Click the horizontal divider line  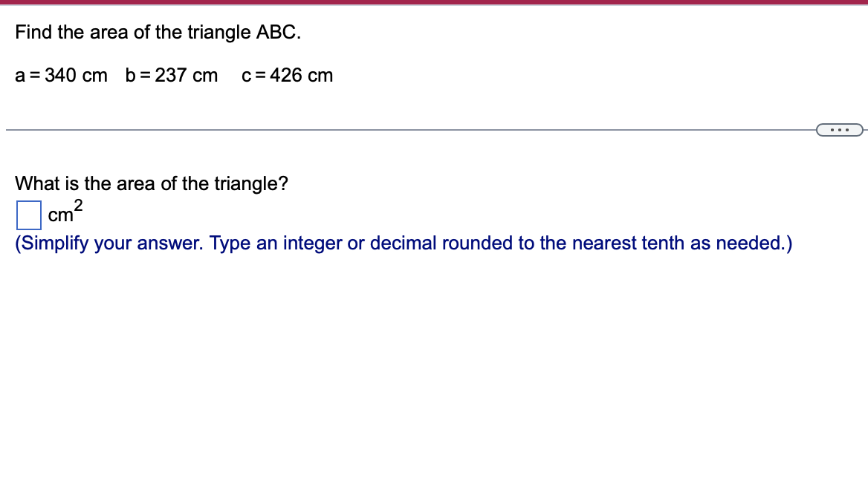point(372,129)
